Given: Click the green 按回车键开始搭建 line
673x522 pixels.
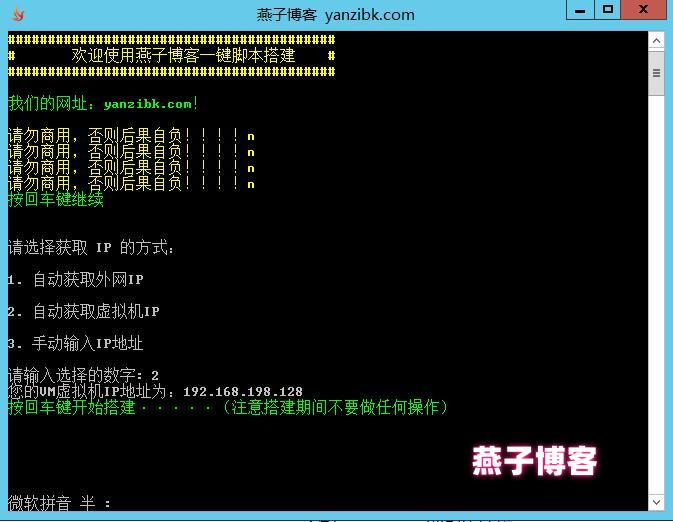Looking at the screenshot, I should coord(228,407).
